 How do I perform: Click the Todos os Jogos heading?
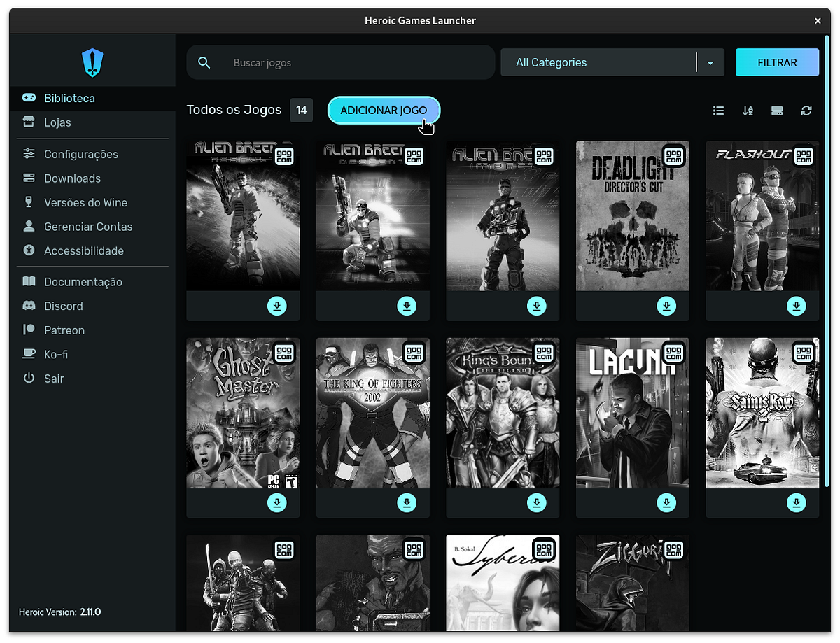tap(234, 110)
